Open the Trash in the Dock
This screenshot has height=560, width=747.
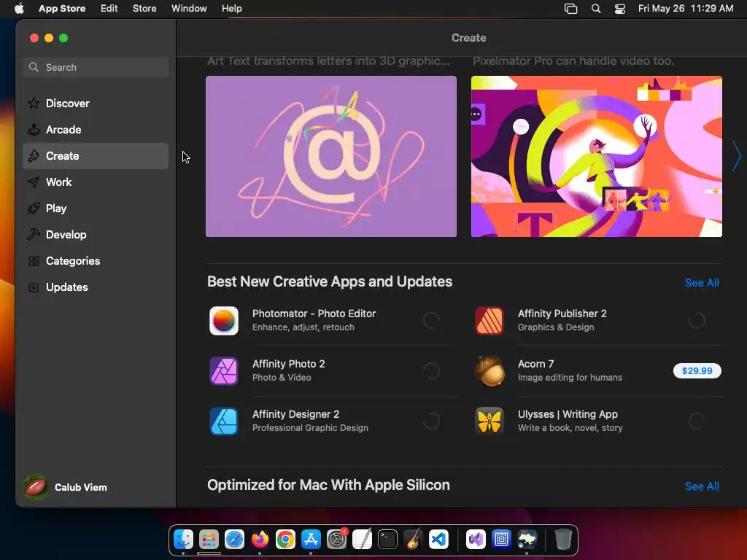tap(563, 539)
